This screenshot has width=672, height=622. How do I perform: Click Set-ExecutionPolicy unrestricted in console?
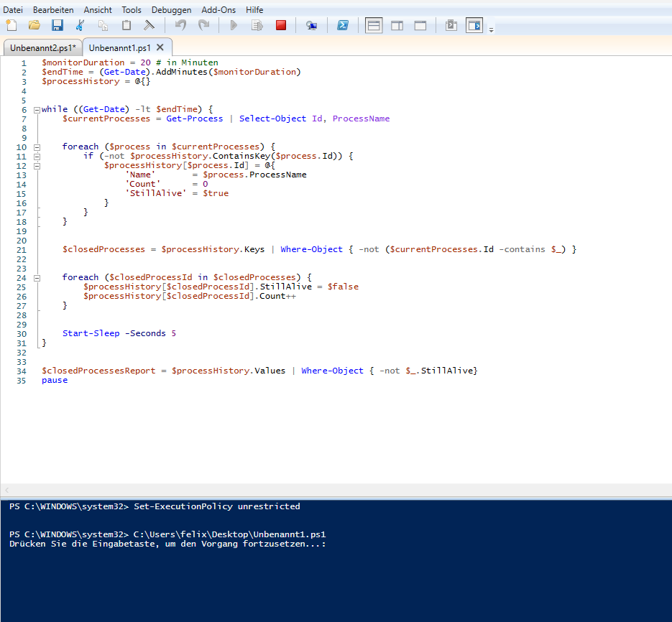(x=217, y=506)
